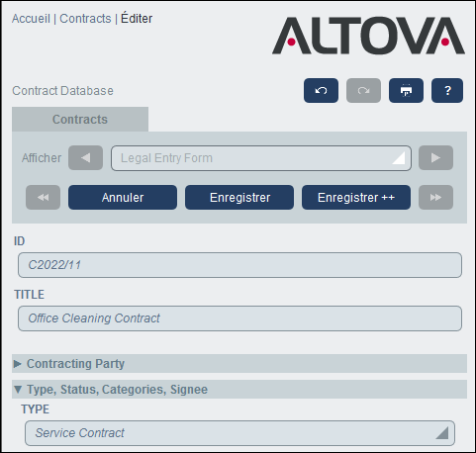Click the Enregistrer ++ button
Image resolution: width=476 pixels, height=453 pixels.
[356, 198]
